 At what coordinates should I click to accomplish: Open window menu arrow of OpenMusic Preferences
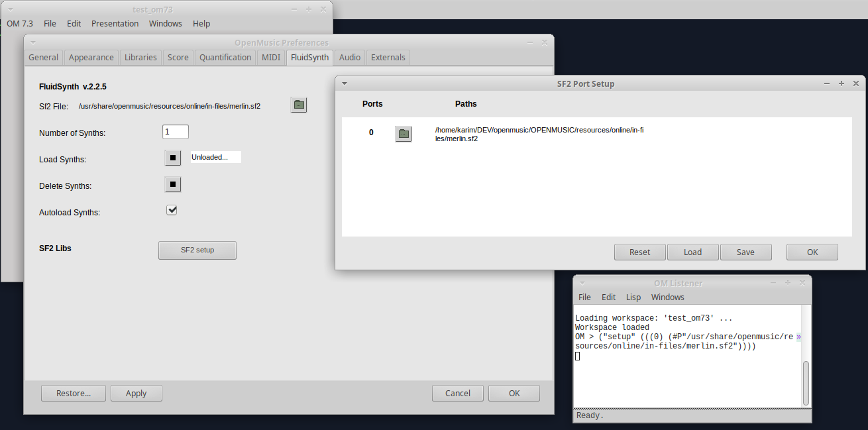coord(33,42)
